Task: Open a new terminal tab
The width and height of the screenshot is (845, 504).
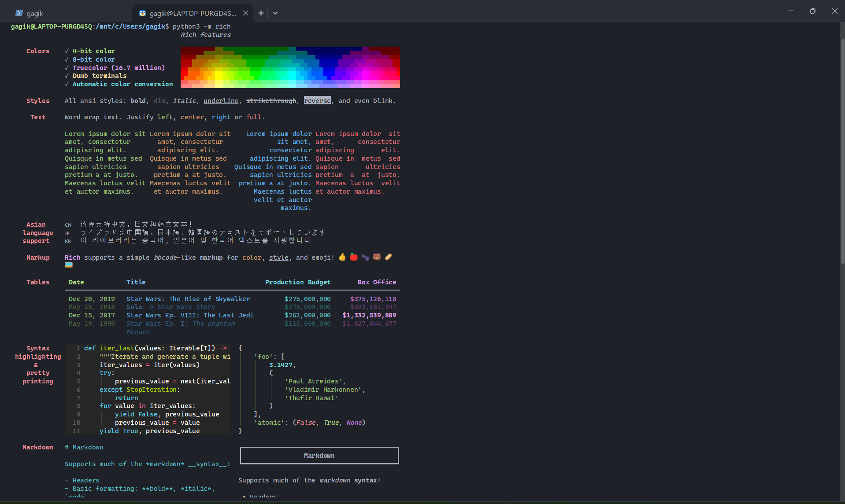Action: pos(261,13)
